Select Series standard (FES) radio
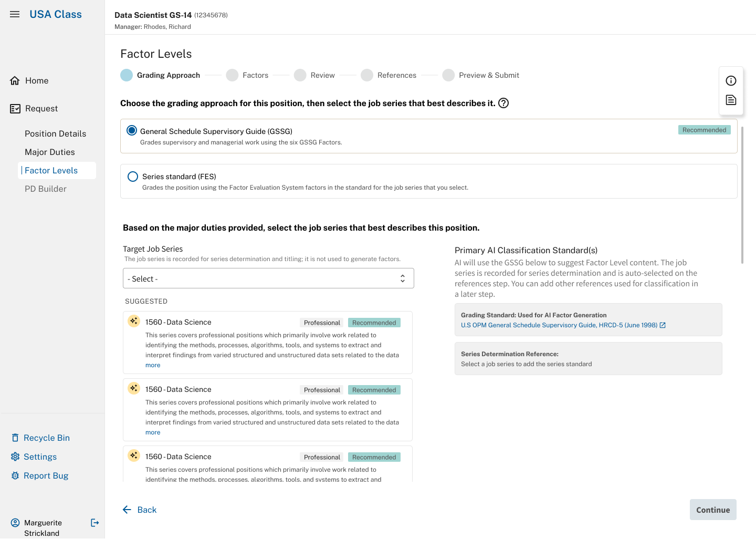This screenshot has width=756, height=539. tap(133, 177)
